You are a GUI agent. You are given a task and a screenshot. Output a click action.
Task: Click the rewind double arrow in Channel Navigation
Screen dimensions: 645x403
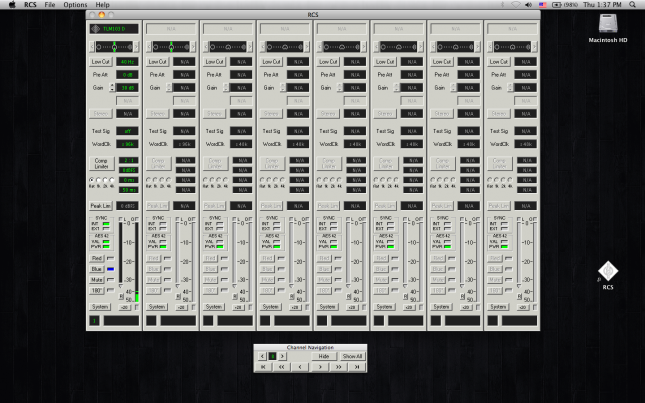282,367
